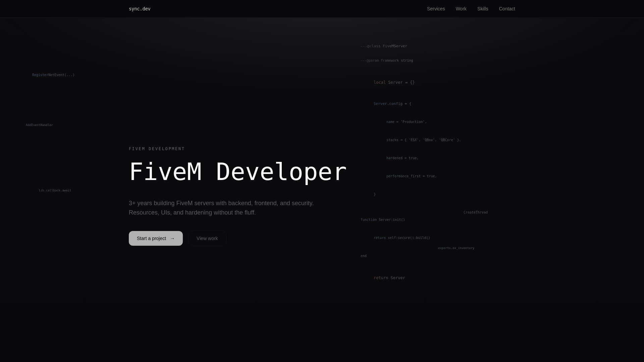Open the sync.dev home logo link
The image size is (644, 362).
(140, 9)
